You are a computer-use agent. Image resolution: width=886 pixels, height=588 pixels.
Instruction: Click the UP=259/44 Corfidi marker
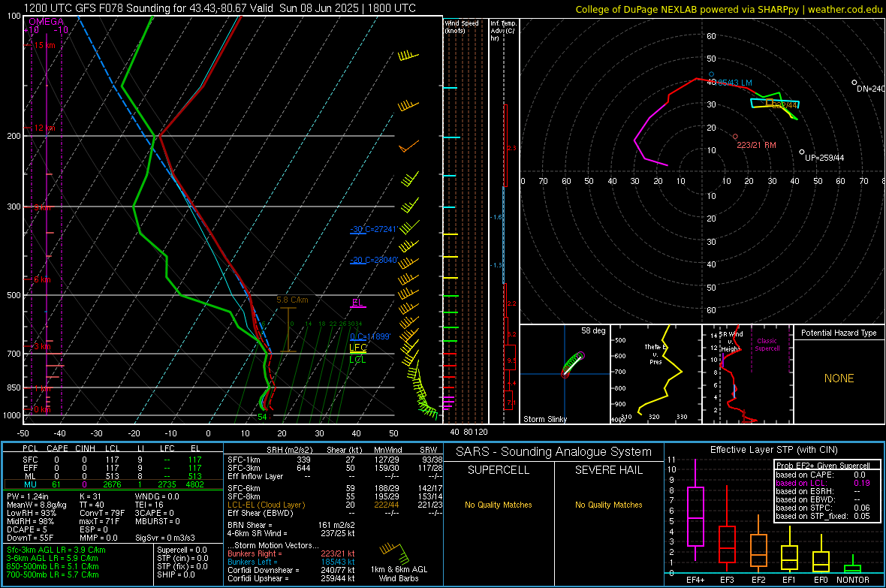click(x=824, y=157)
